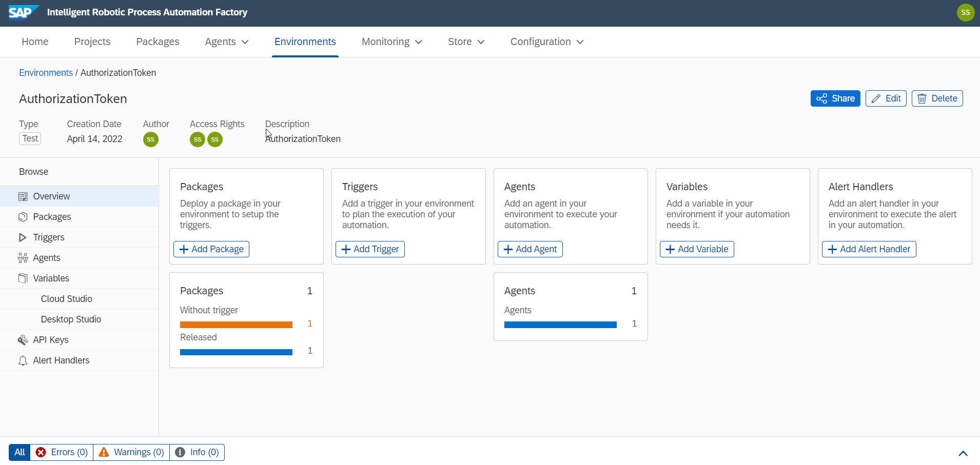Delete the AuthorizationToken environment
The image size is (980, 465).
click(x=937, y=98)
